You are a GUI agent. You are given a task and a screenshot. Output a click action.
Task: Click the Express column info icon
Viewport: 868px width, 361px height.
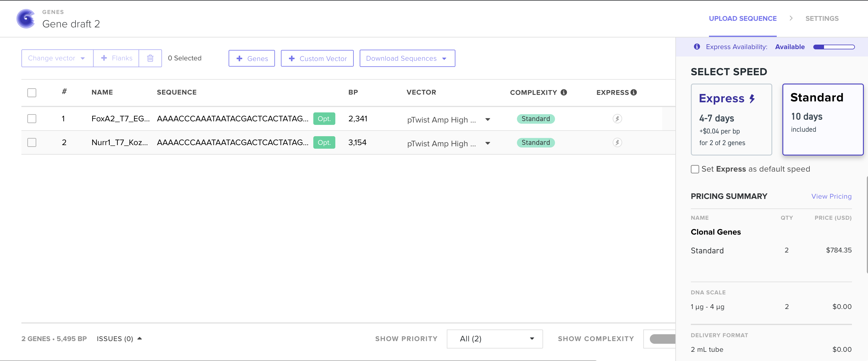coord(633,92)
